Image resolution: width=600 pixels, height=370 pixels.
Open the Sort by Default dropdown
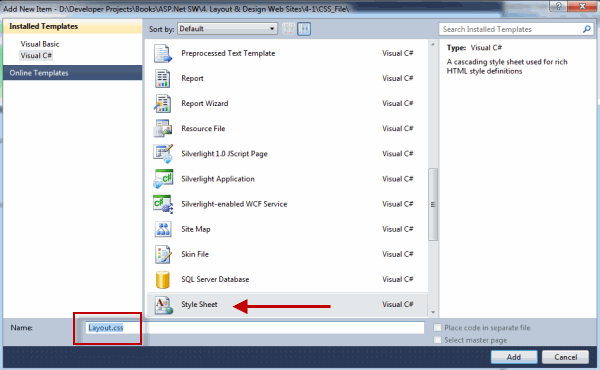[x=227, y=29]
